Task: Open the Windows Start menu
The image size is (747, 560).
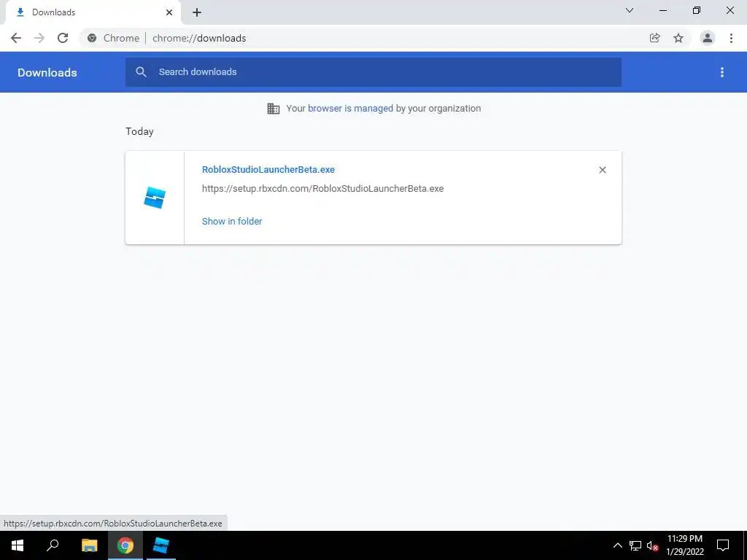Action: (x=18, y=545)
